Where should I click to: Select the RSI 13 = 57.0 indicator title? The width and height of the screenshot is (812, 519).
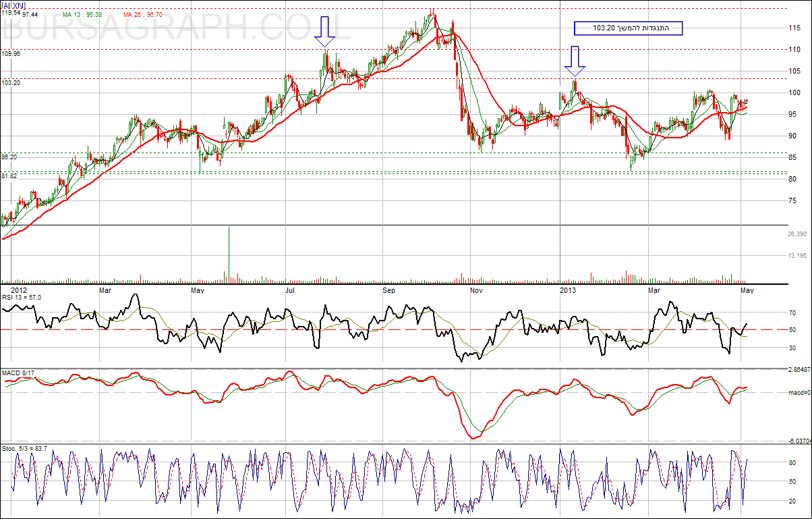(22, 297)
